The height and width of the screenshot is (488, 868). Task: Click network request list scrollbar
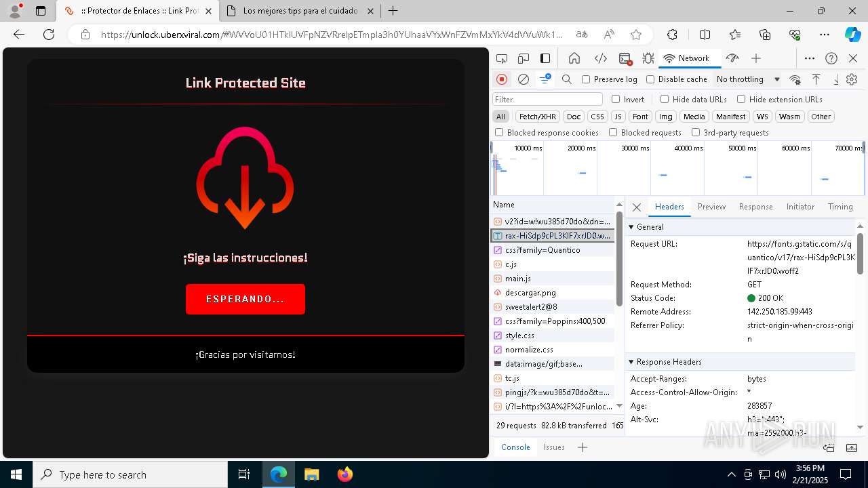point(619,259)
